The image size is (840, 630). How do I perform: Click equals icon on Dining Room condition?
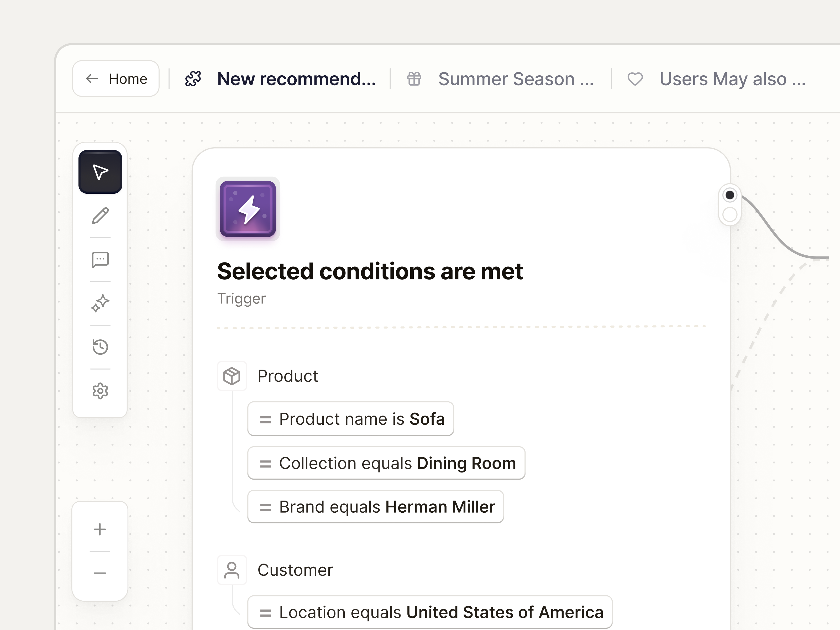[265, 464]
